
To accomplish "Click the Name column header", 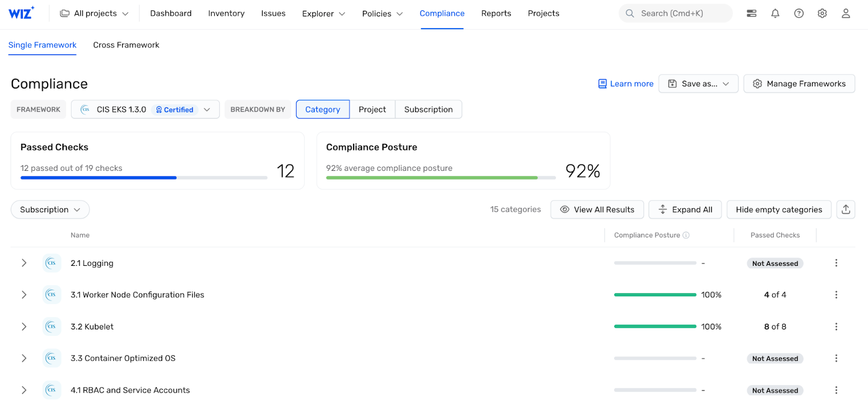I will [x=80, y=235].
